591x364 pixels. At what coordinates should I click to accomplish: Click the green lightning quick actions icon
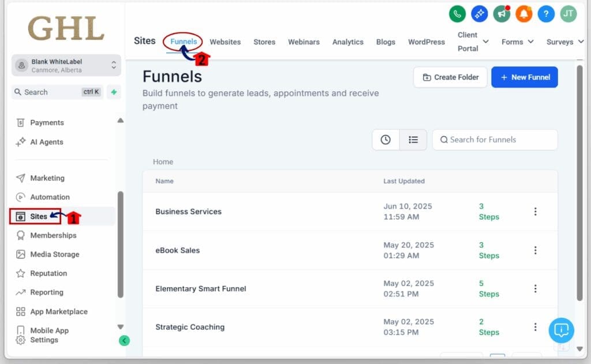click(x=114, y=92)
